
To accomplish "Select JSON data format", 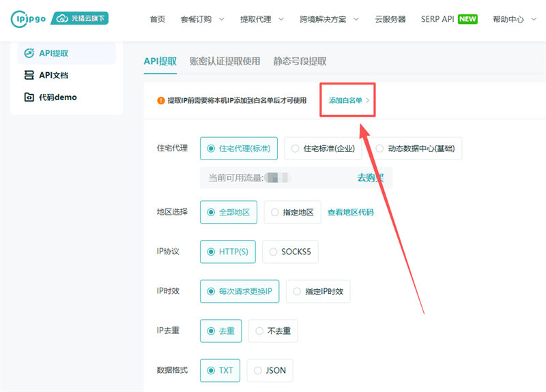I will [x=270, y=370].
